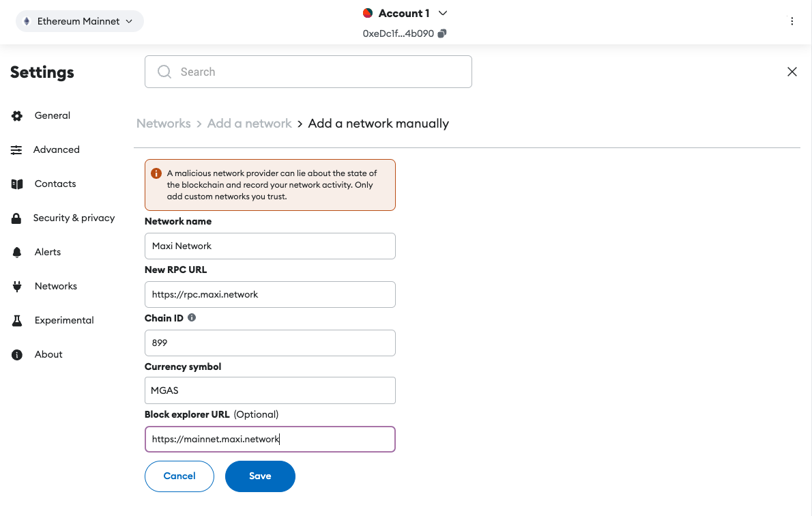812x516 pixels.
Task: Click the General settings gear icon
Action: click(x=17, y=116)
